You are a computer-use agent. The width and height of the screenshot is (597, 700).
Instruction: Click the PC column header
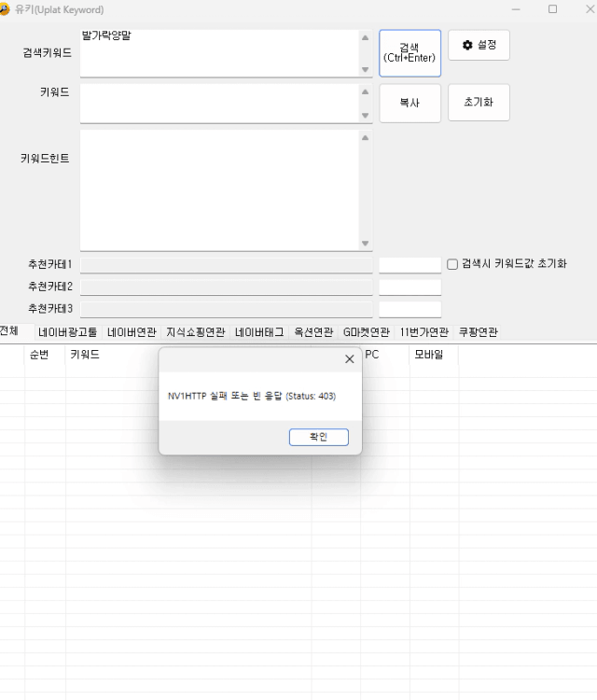pos(384,355)
